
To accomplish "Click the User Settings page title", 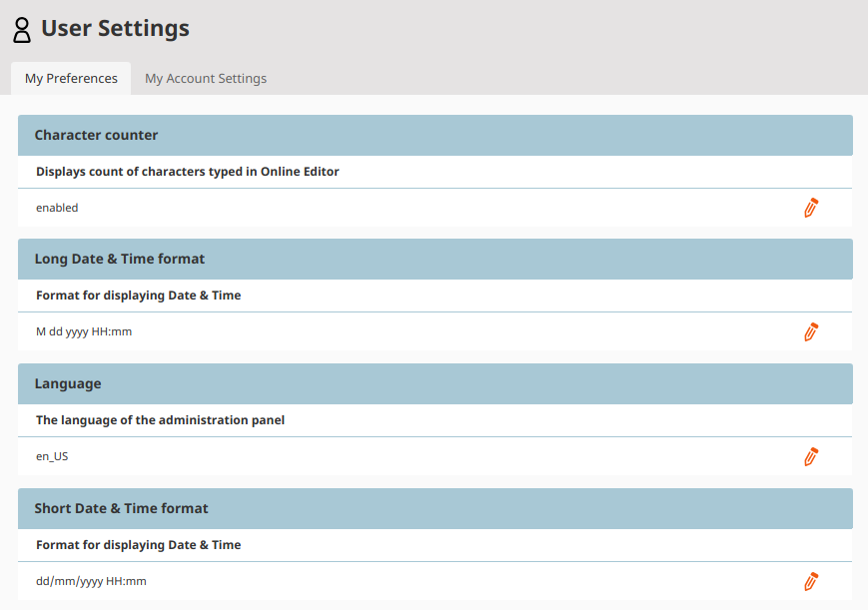I will pos(116,29).
